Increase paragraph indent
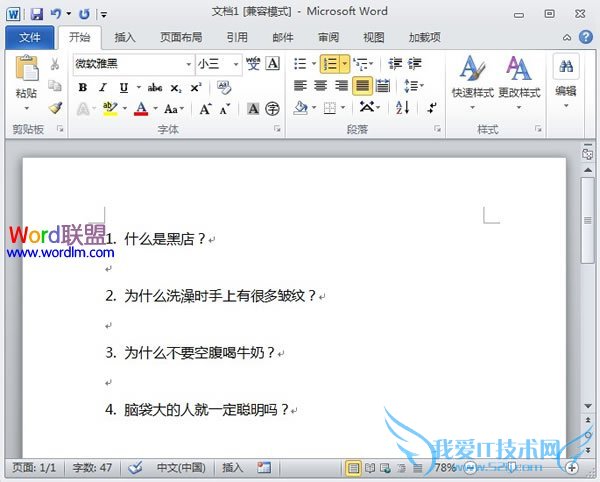The height and width of the screenshot is (482, 600). 414,64
